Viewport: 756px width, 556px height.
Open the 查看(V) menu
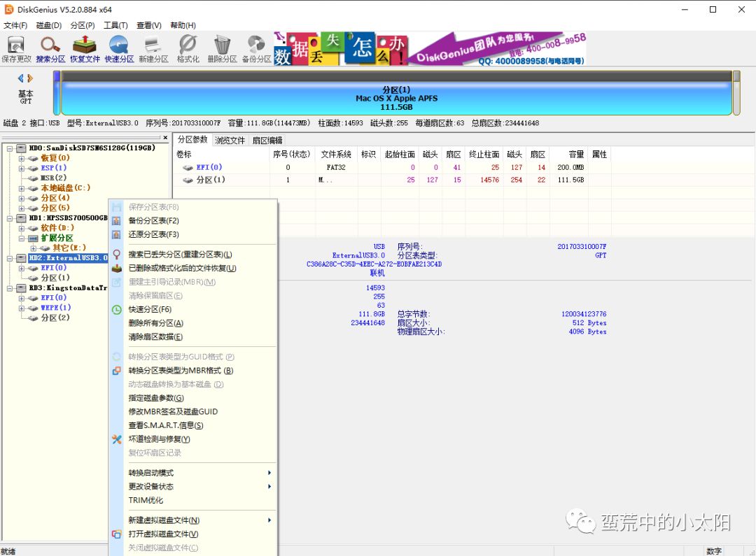(x=149, y=25)
